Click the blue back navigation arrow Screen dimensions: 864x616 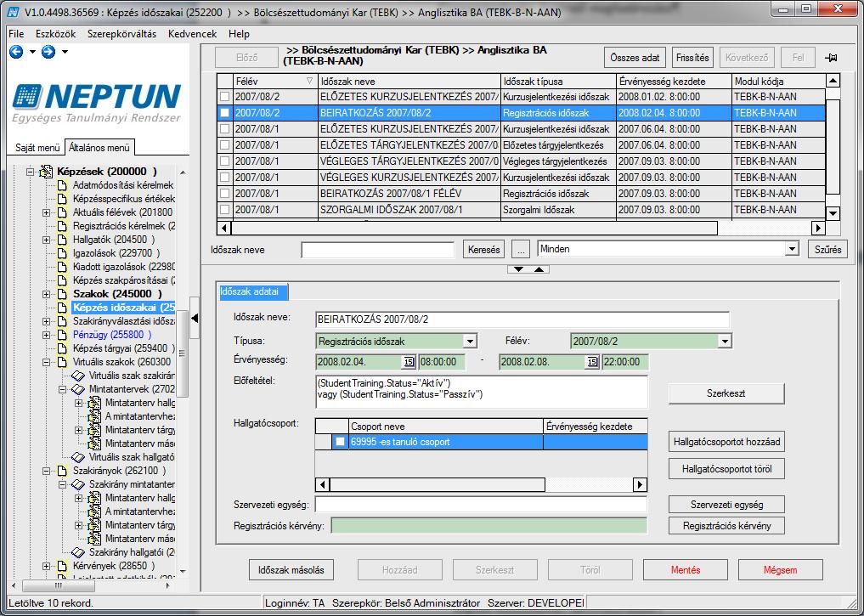click(x=16, y=52)
